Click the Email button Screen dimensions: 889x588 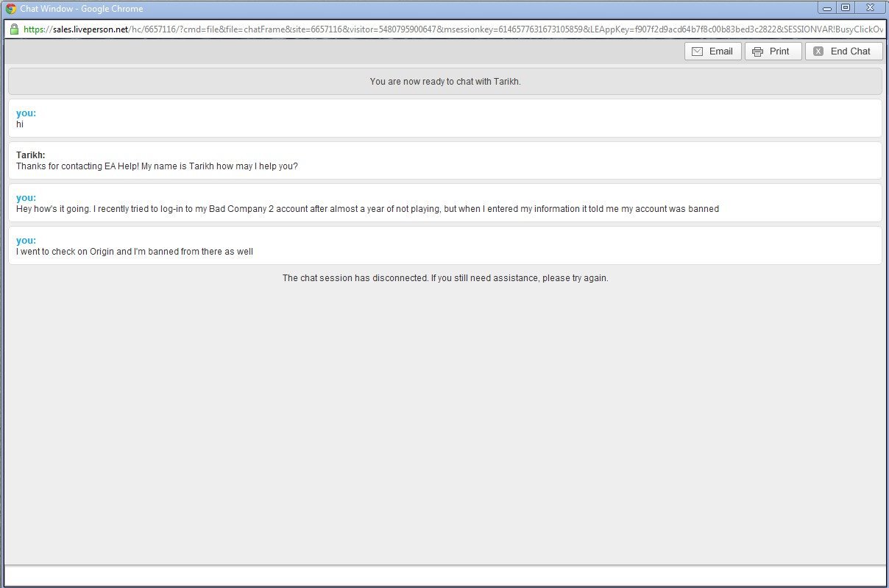click(713, 52)
